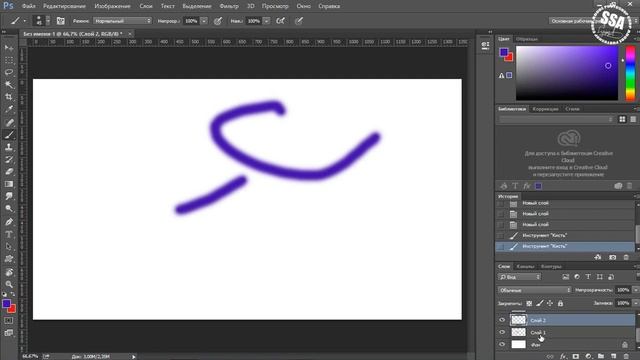This screenshot has height=360, width=640.
Task: Hide layer Слой 2
Action: coord(502,320)
